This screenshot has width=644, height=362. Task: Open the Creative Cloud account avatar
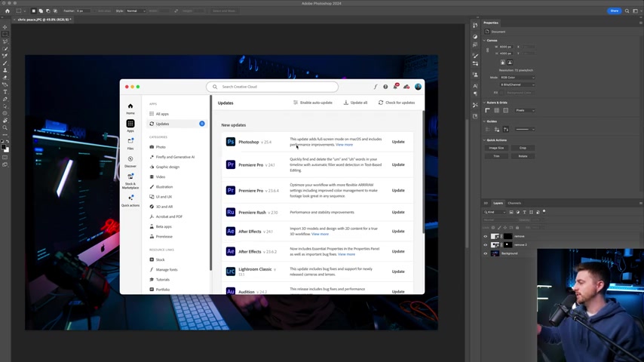point(418,87)
